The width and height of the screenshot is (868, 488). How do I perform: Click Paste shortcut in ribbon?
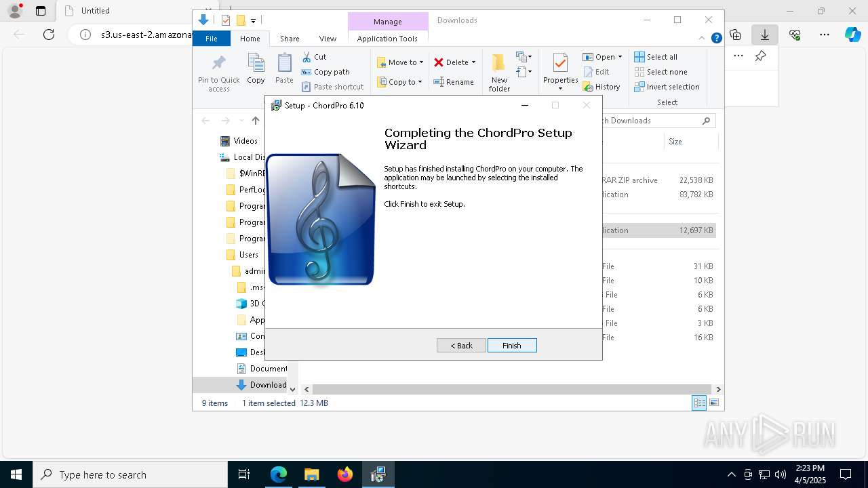[332, 87]
